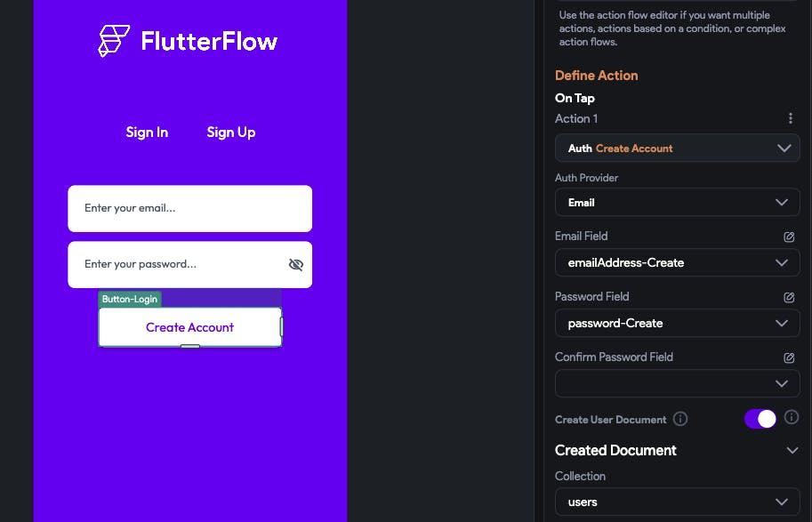This screenshot has width=812, height=522.
Task: Click the On Tap label
Action: point(575,98)
